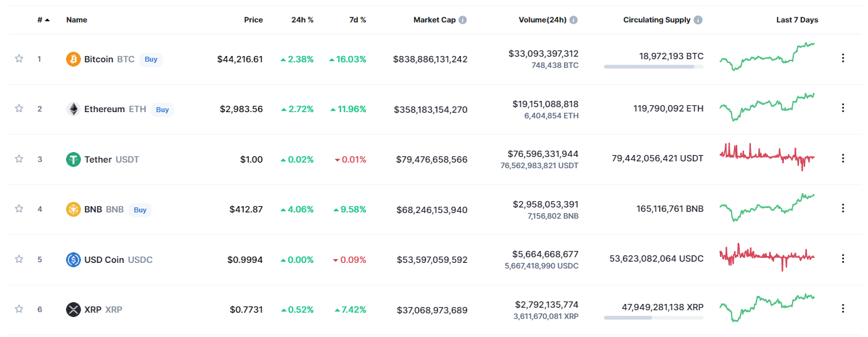This screenshot has height=337, width=868.
Task: Click the BNB coin icon
Action: [73, 209]
